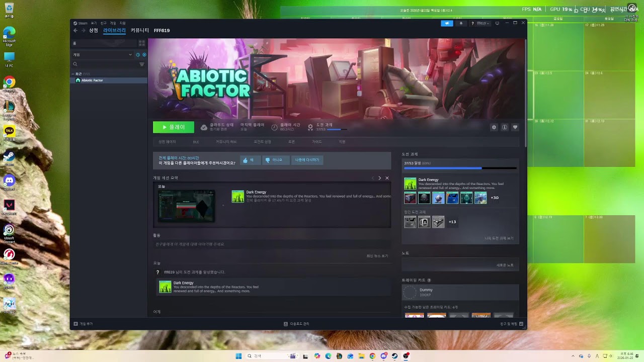Open the FFF619 profile tab
Screen dimensions: 644x362
tap(162, 31)
